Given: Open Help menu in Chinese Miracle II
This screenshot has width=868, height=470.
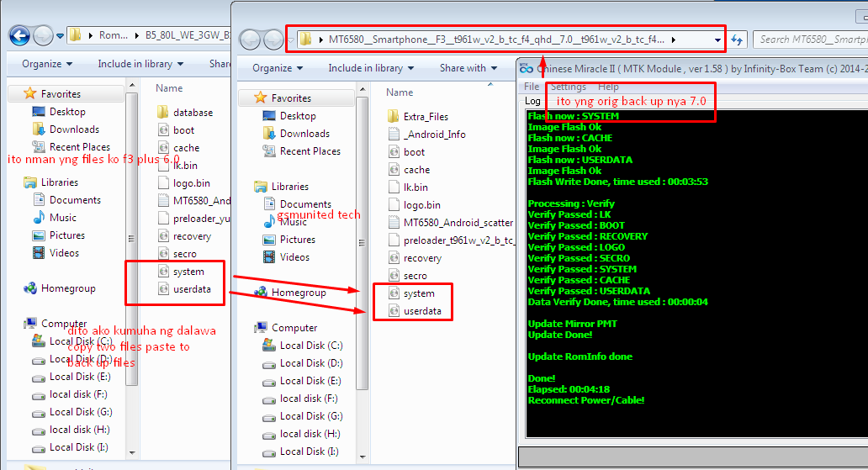Looking at the screenshot, I should [x=608, y=87].
